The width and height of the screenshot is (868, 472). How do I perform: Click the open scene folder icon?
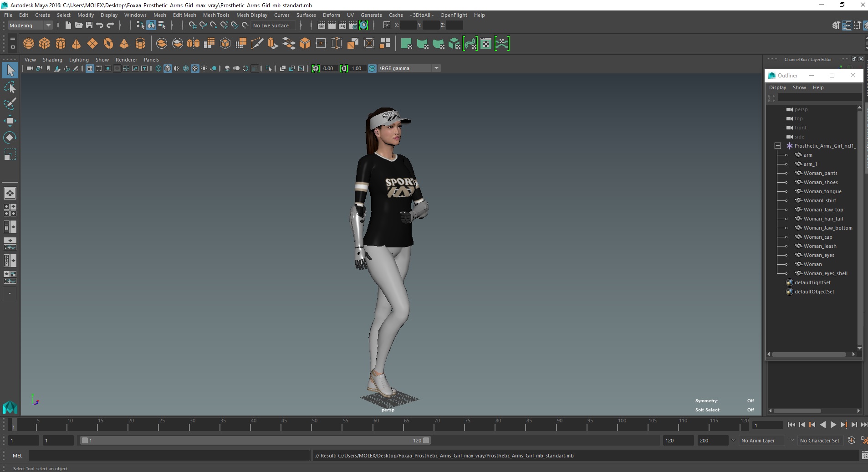[x=78, y=26]
